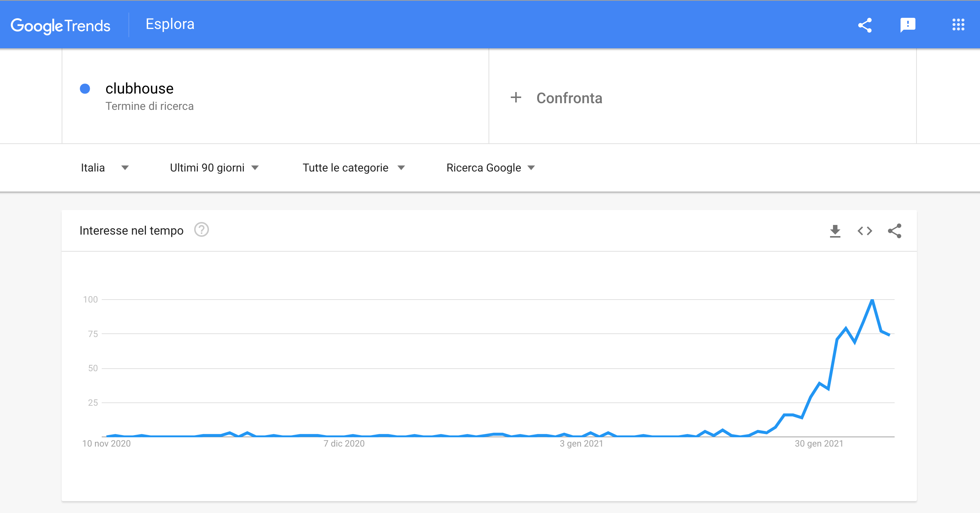Click the Termine di ricerca label
Viewport: 980px width, 513px height.
click(x=150, y=106)
